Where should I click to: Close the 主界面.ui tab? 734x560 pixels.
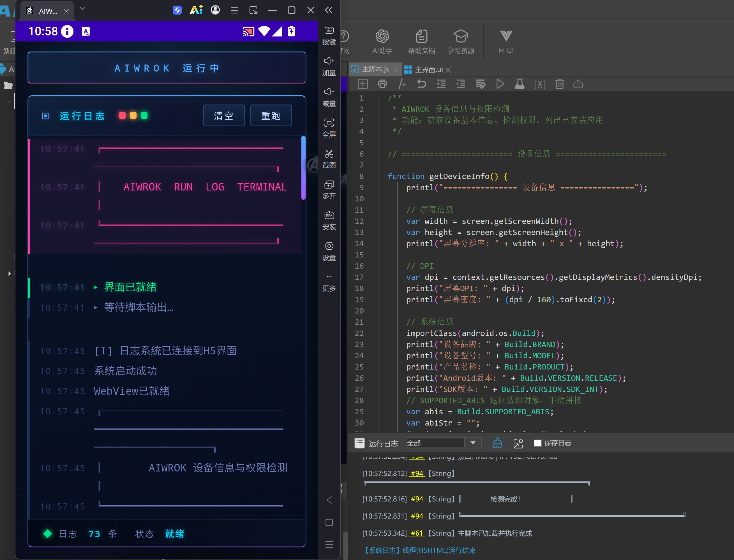pos(448,70)
